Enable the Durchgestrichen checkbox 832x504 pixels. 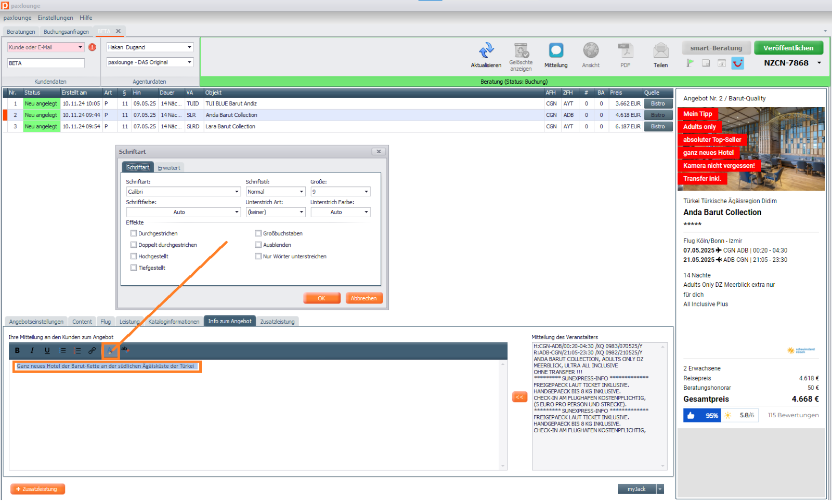134,234
